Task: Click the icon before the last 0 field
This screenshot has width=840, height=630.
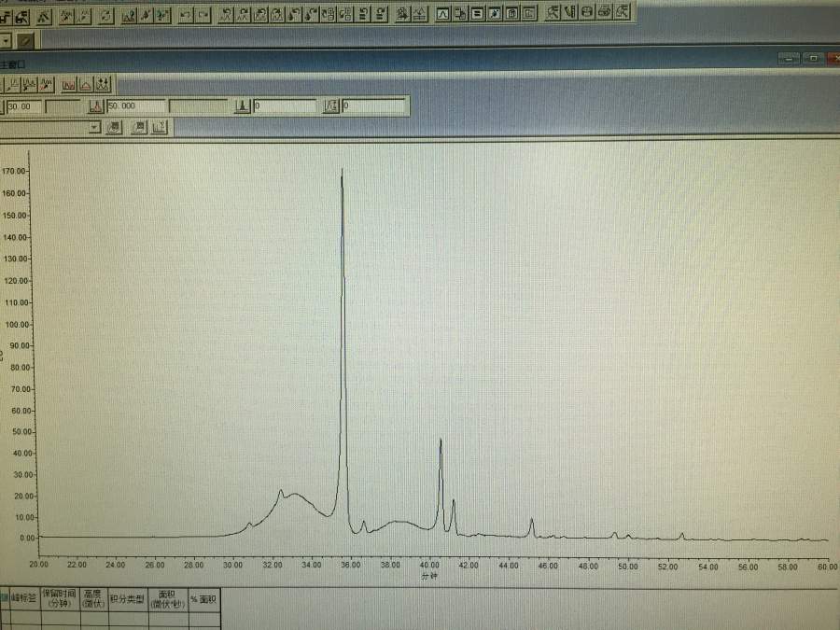Action: coord(330,106)
